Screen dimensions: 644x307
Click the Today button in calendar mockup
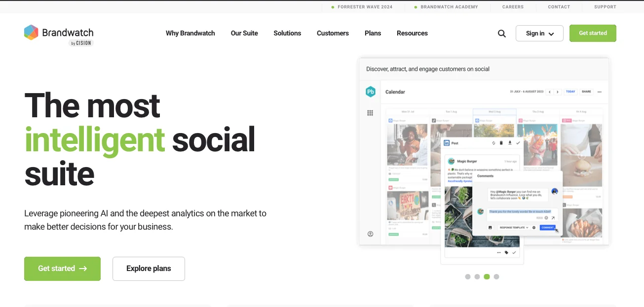tap(570, 92)
